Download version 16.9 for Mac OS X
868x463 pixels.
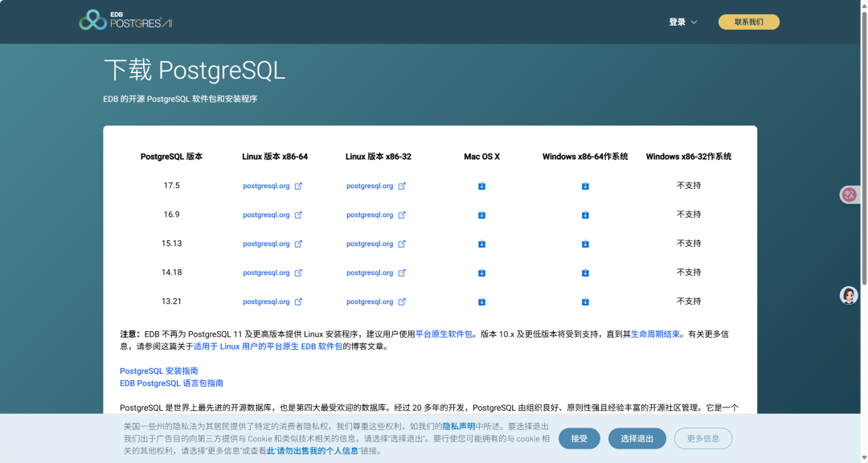pos(481,215)
